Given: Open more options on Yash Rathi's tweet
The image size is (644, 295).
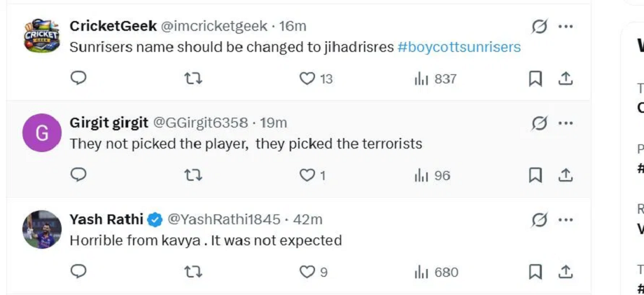Looking at the screenshot, I should [x=566, y=220].
